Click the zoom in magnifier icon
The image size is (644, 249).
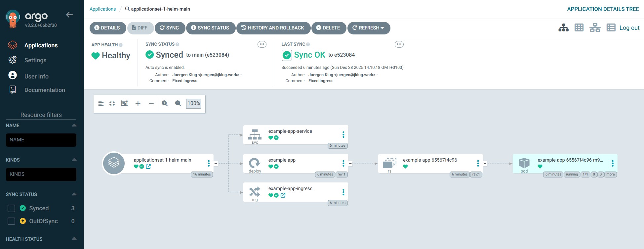click(165, 104)
